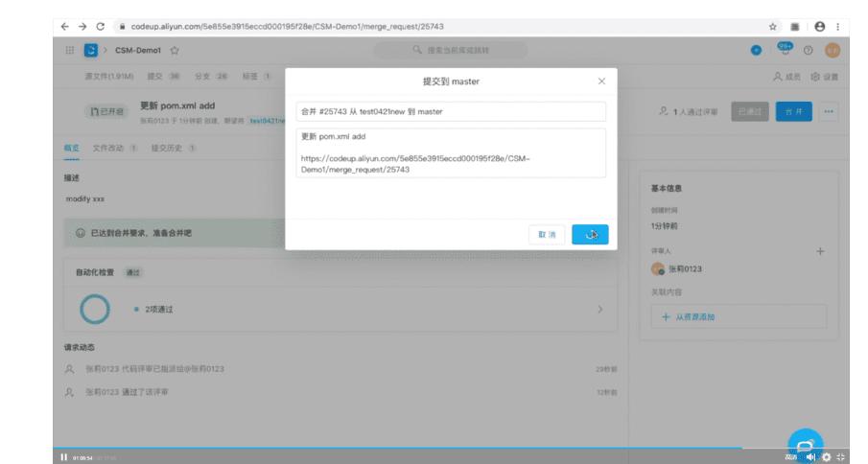Edit the merge title input field
Viewport: 868px width, 464px height.
pyautogui.click(x=451, y=112)
